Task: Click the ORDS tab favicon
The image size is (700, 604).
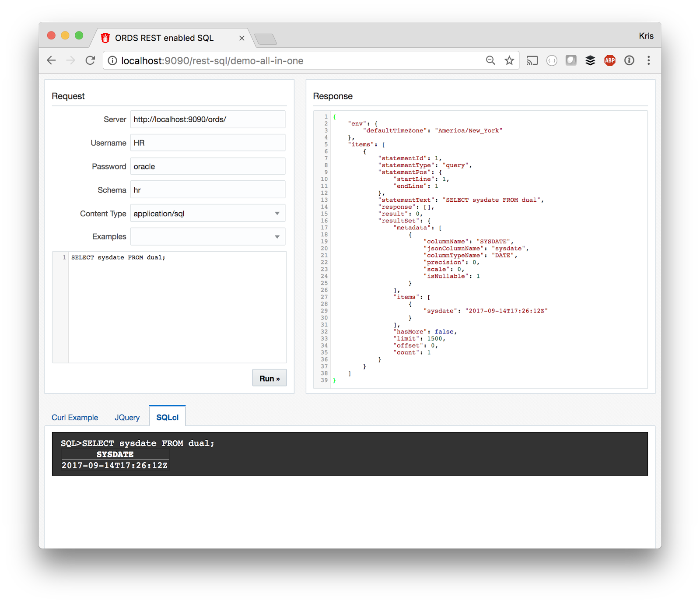Action: tap(105, 38)
